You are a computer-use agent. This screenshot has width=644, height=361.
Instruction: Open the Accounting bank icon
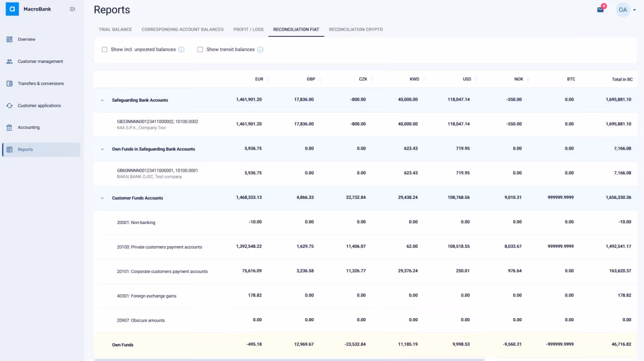coord(9,127)
